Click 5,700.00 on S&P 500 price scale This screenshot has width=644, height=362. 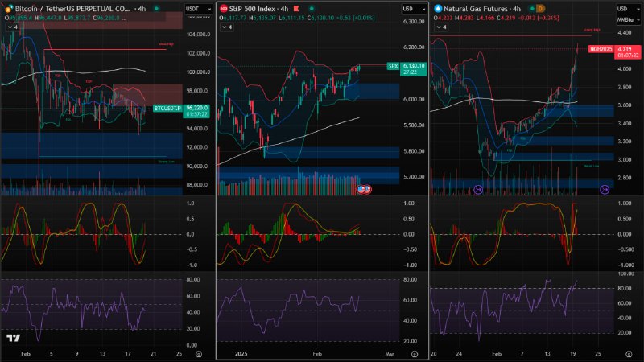(414, 177)
